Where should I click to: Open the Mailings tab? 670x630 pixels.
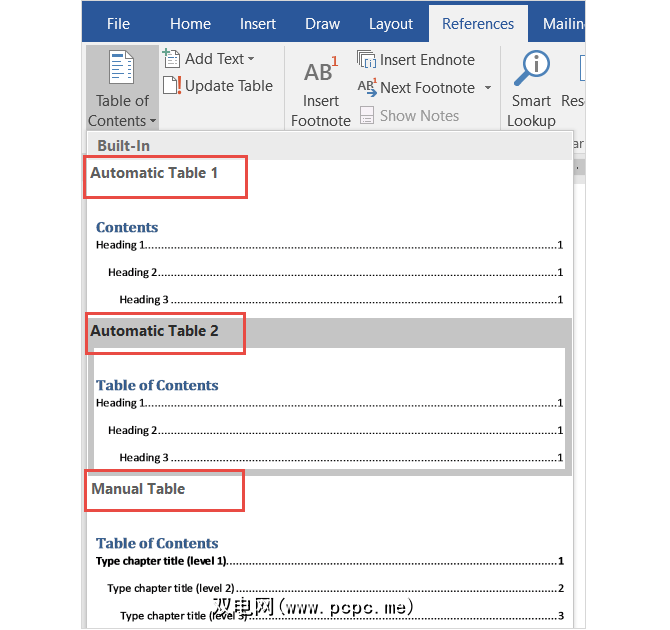[563, 24]
